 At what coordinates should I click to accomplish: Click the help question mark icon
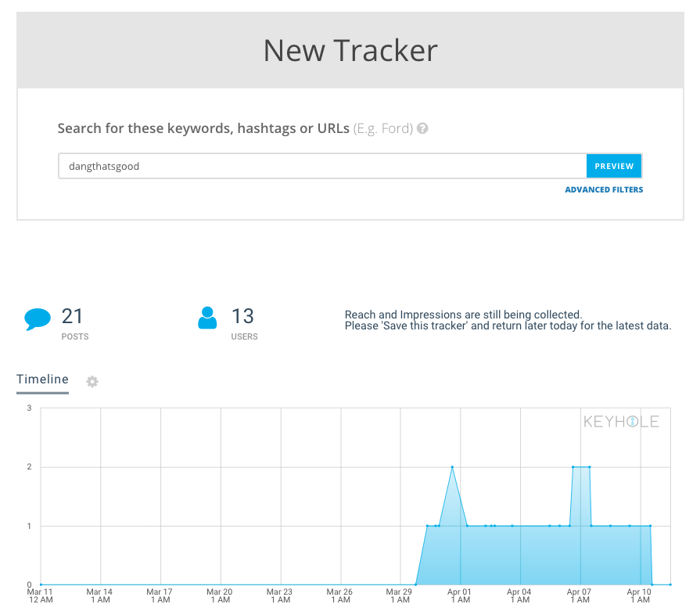pyautogui.click(x=422, y=128)
